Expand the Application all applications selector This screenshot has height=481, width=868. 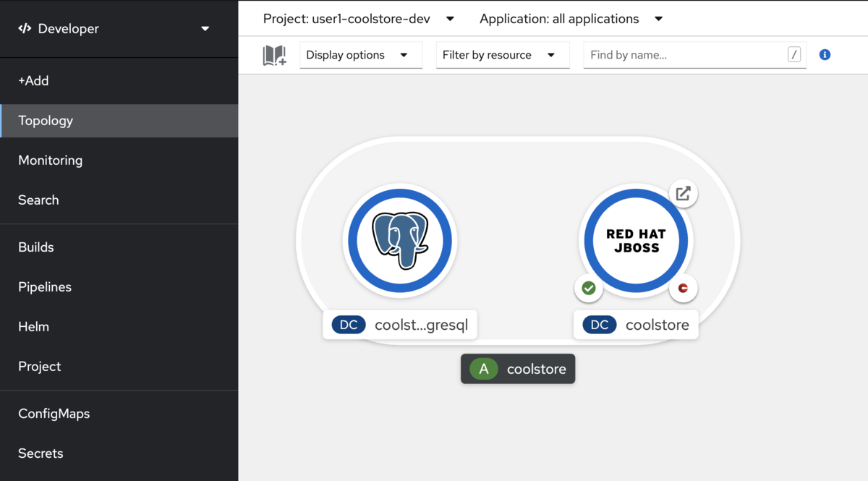[571, 19]
